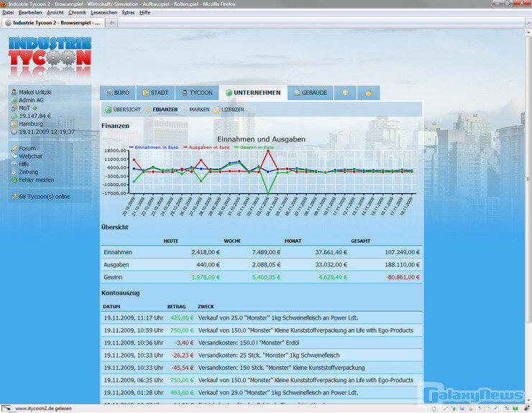Select the Industrie Tycoon 2 browser tab
Viewport: 532px width, 413px height.
click(x=52, y=23)
